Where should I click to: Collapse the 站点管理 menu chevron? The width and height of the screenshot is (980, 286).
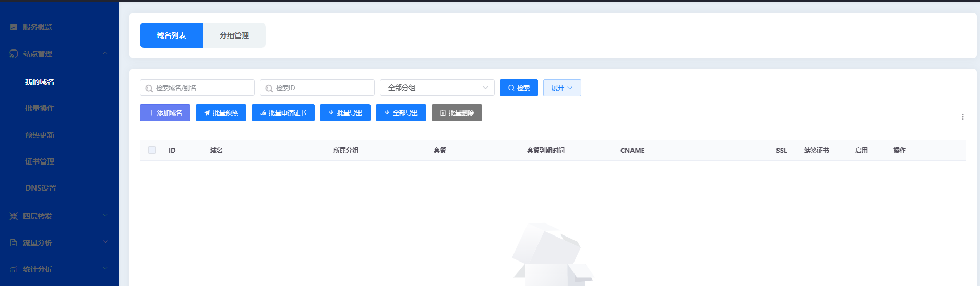[x=105, y=53]
